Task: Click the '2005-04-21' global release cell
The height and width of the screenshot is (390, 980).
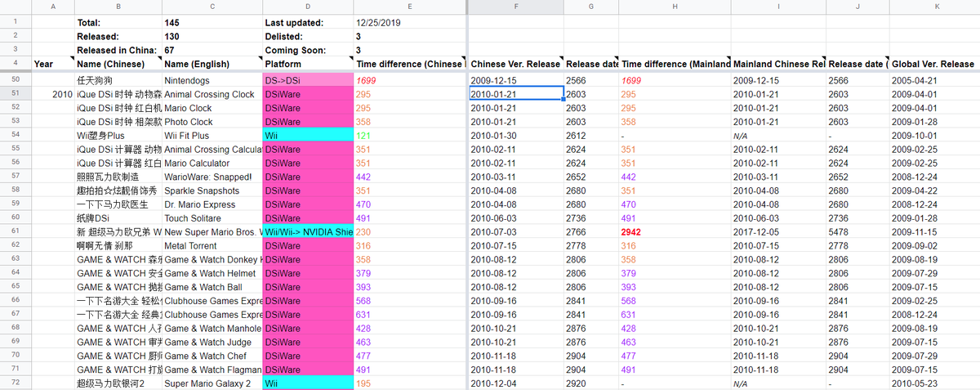Action: (x=934, y=81)
